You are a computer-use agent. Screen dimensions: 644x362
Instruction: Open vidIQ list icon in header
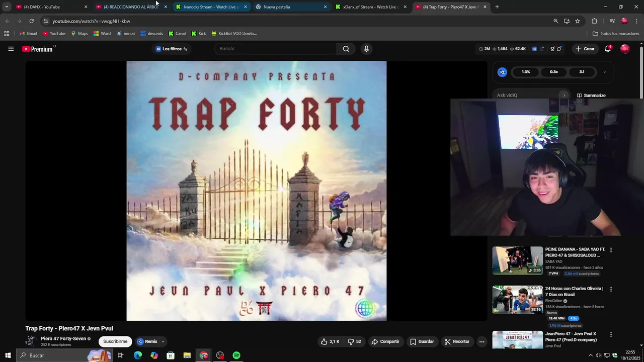click(x=542, y=49)
